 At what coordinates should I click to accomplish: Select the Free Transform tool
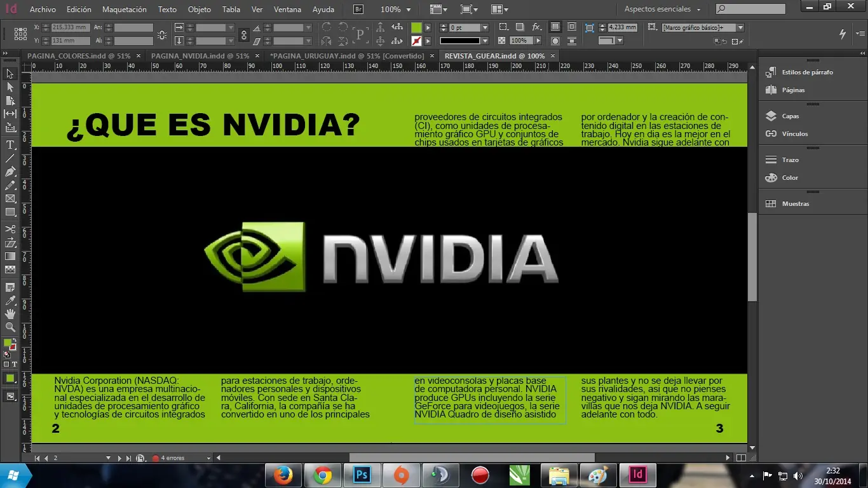[x=10, y=243]
